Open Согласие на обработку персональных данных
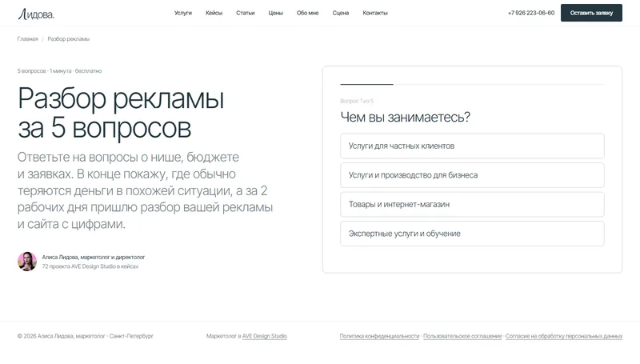Screen dimensions: 640x364 tap(564, 336)
